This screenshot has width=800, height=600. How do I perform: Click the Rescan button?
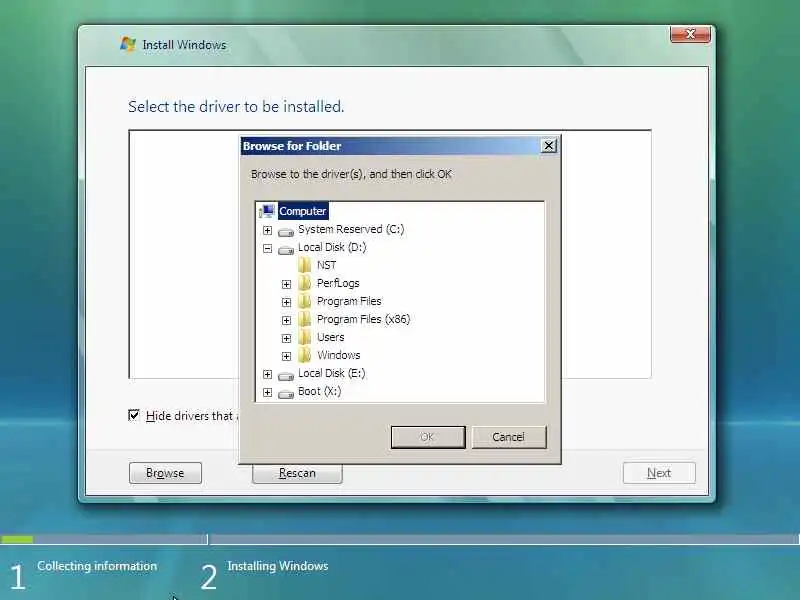pos(297,473)
